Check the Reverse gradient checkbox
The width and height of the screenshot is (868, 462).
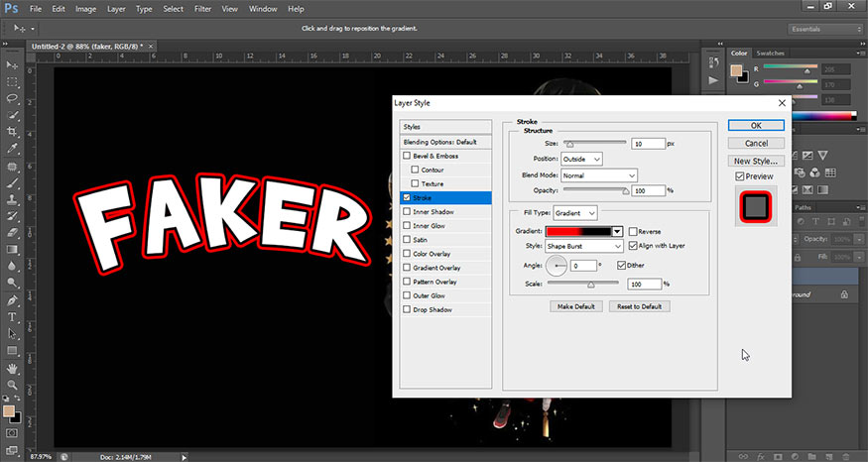point(633,231)
